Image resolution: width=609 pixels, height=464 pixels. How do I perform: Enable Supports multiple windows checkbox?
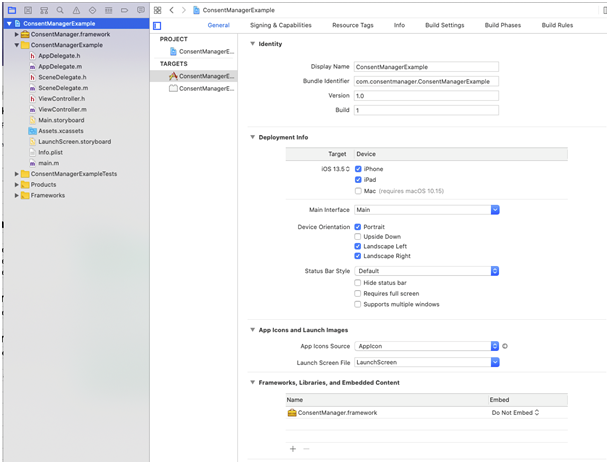tap(358, 304)
